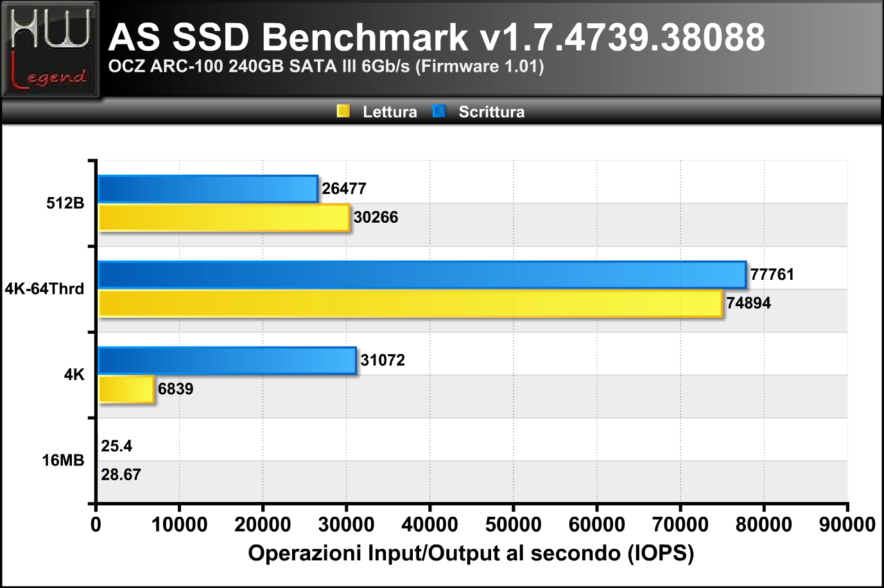This screenshot has height=588, width=884.
Task: Click the 20000 axis tick label
Action: 263,524
